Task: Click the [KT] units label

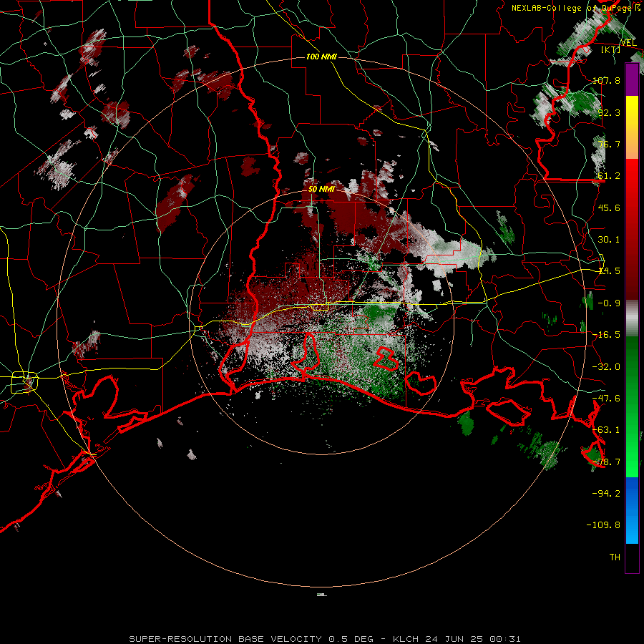Action: tap(611, 49)
